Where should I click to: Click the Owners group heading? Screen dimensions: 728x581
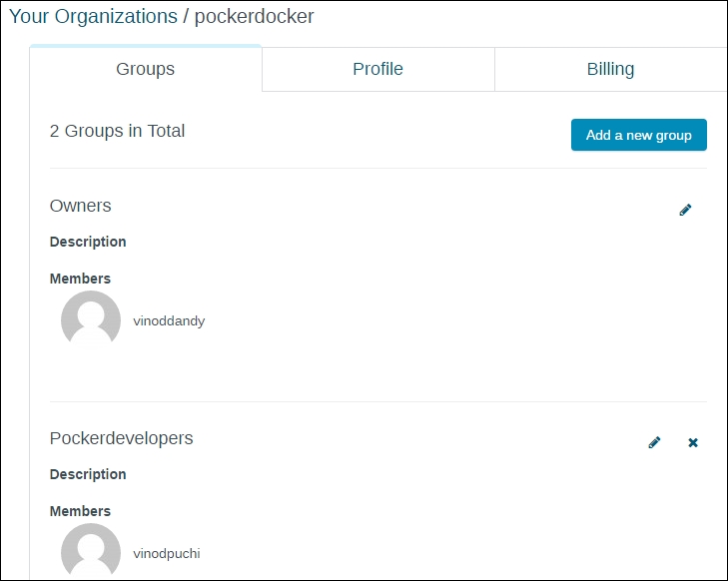[x=80, y=206]
